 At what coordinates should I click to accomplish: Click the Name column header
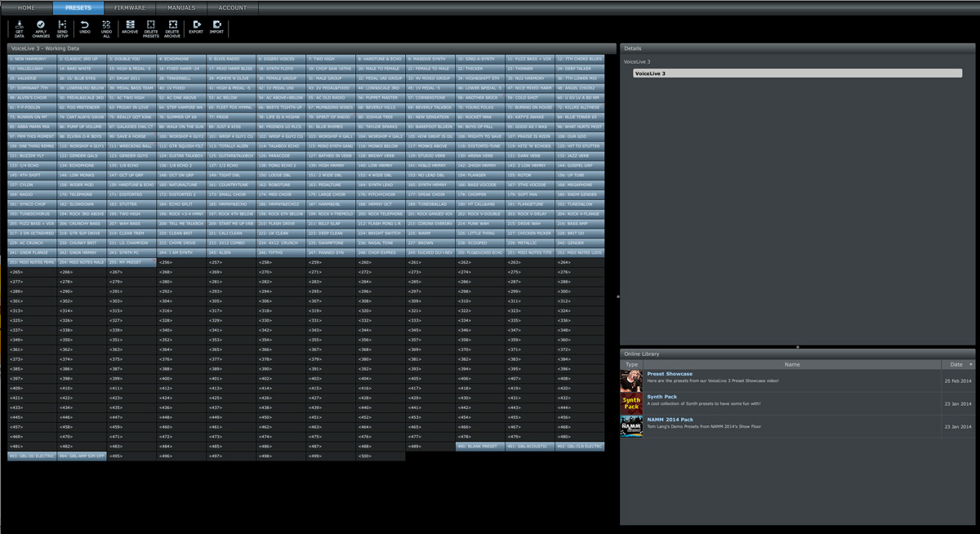coord(791,364)
